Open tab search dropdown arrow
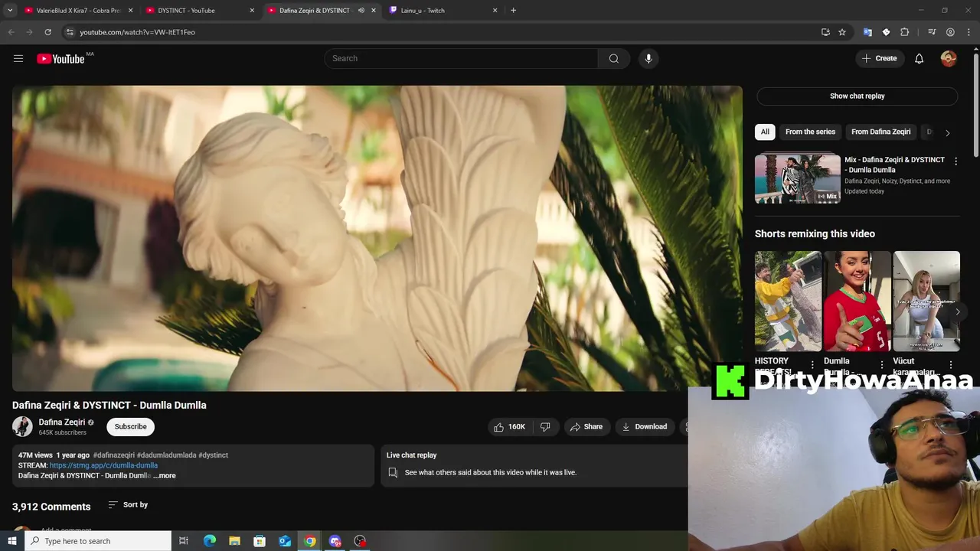 click(x=10, y=11)
